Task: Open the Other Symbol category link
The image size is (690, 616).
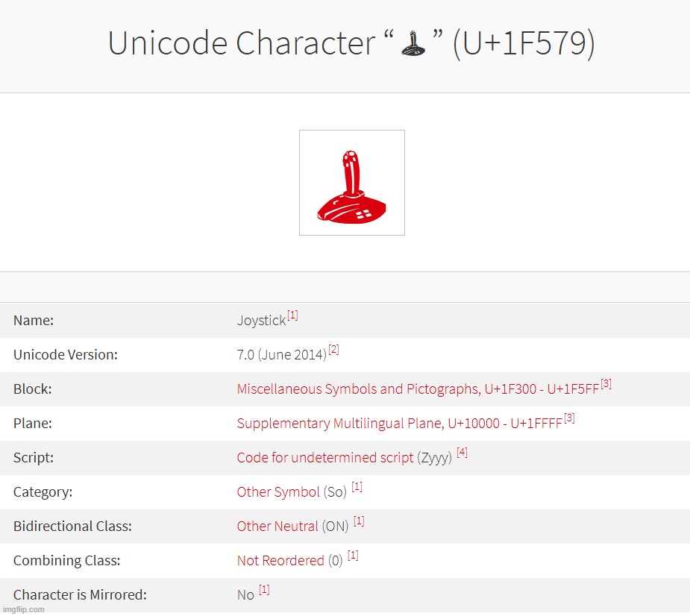Action: click(x=278, y=492)
